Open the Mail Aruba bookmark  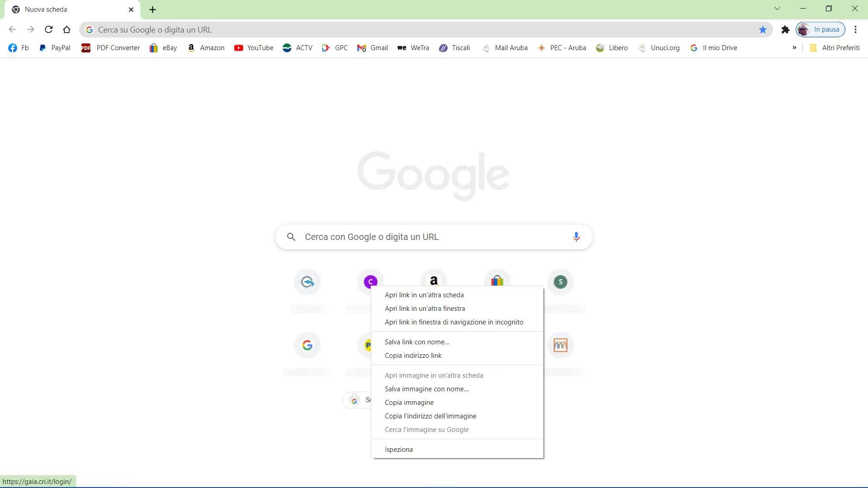tap(505, 48)
